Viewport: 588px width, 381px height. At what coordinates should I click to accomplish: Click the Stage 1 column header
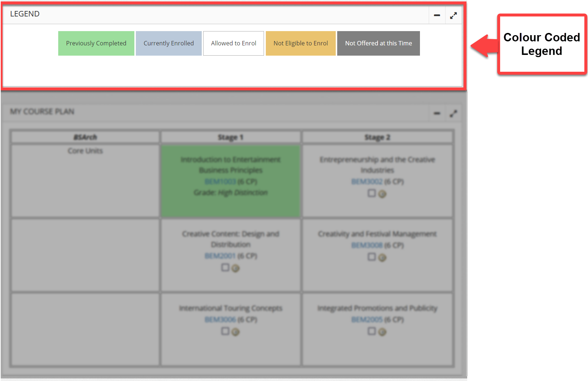[231, 137]
